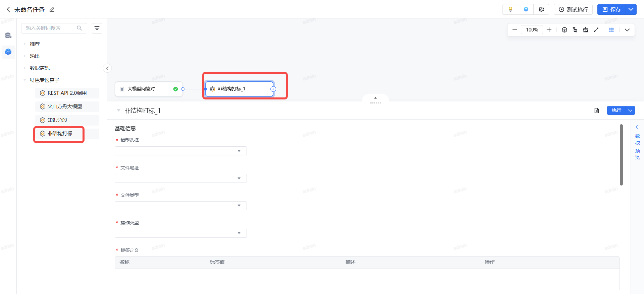644x294 pixels.
Task: Click the fullscreen arrows icon
Action: click(x=596, y=30)
